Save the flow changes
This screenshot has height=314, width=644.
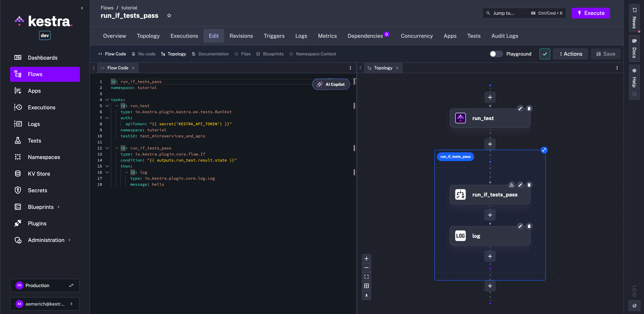tap(605, 54)
